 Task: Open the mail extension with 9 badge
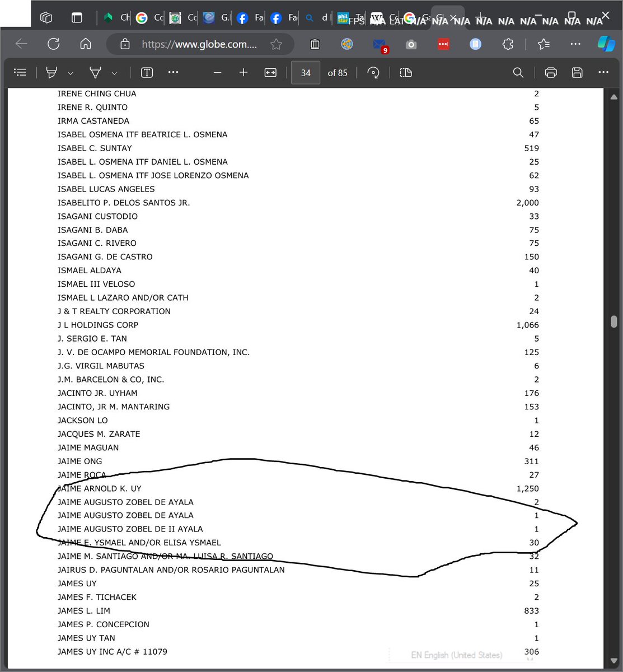coord(380,44)
